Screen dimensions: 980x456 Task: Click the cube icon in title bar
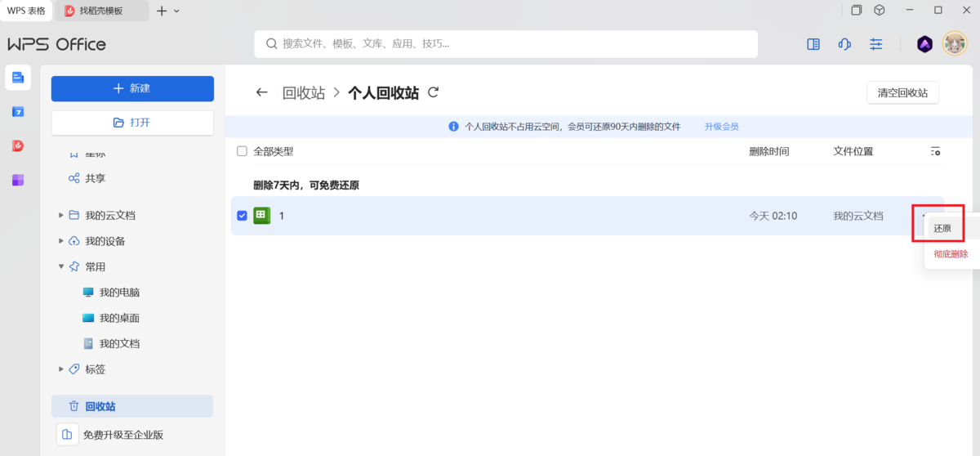(880, 11)
